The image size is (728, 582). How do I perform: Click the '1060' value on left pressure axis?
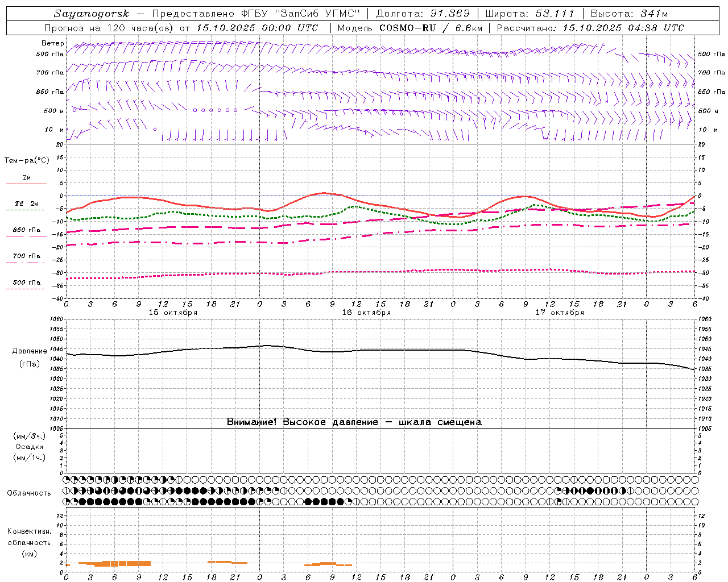point(55,319)
